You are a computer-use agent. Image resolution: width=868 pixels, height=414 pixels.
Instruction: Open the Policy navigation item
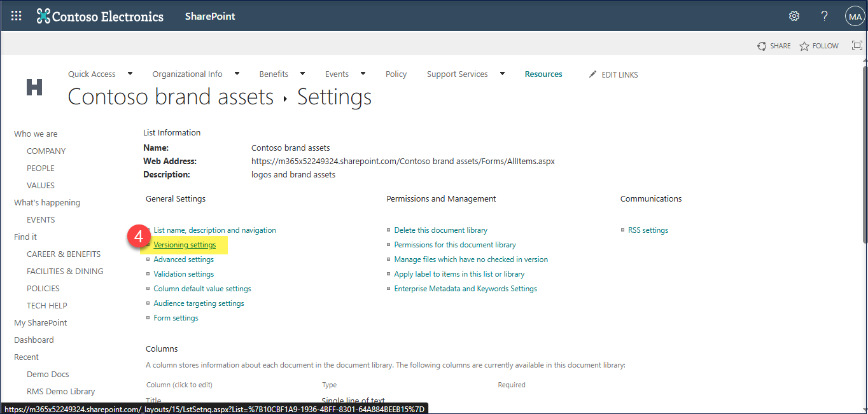click(x=396, y=74)
